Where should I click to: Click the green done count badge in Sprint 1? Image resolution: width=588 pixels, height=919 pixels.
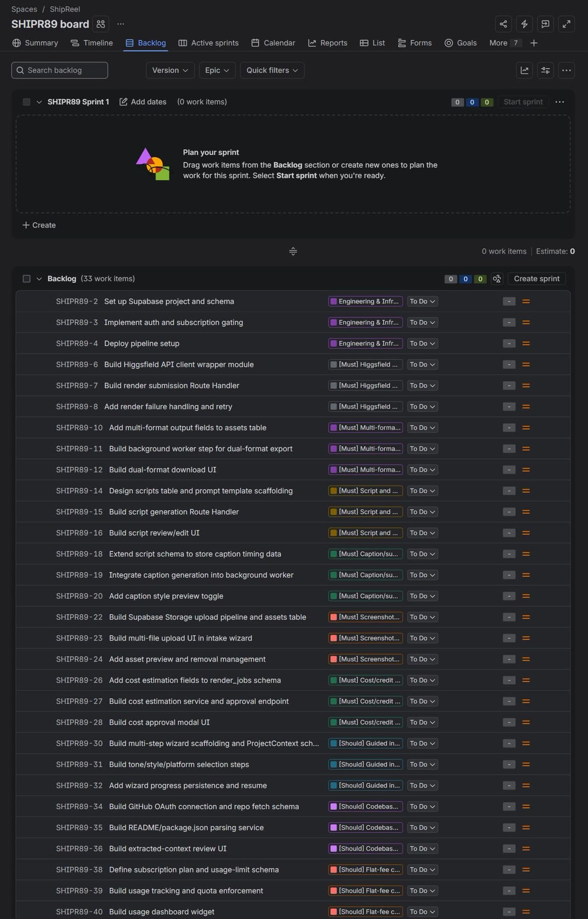click(x=487, y=102)
